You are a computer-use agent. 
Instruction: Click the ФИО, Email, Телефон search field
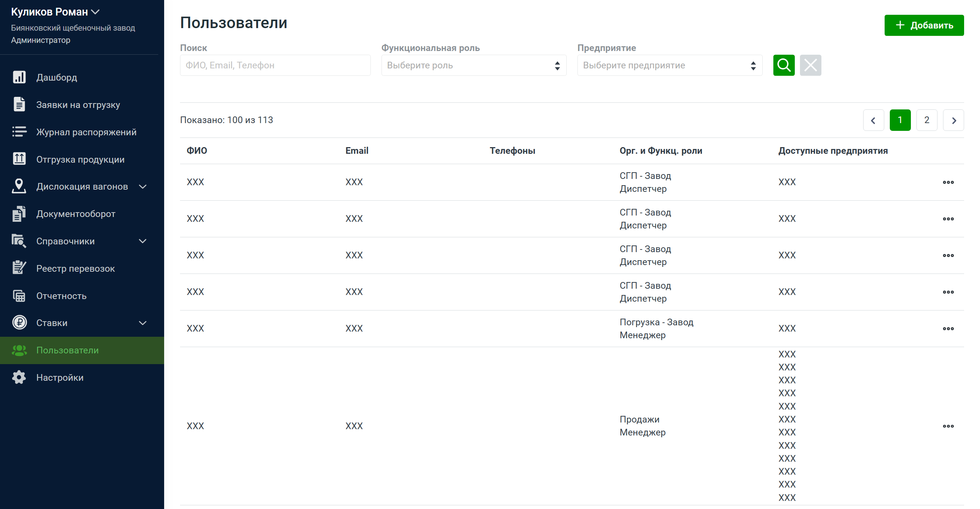click(275, 65)
